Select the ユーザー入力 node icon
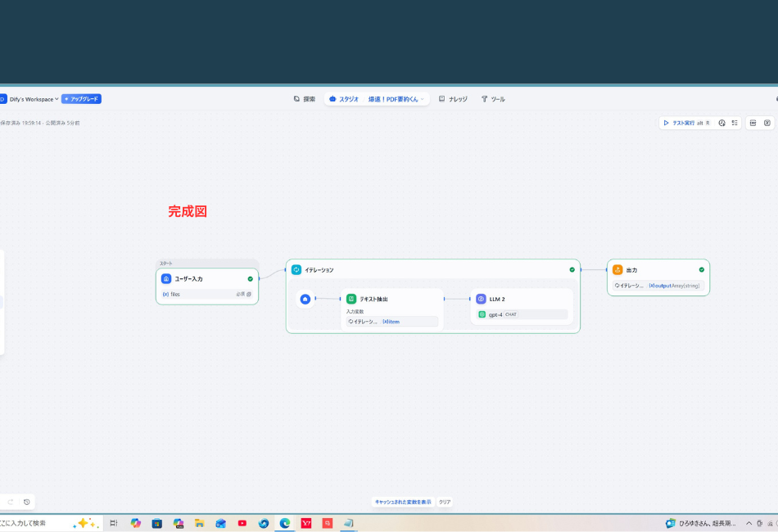 point(165,278)
